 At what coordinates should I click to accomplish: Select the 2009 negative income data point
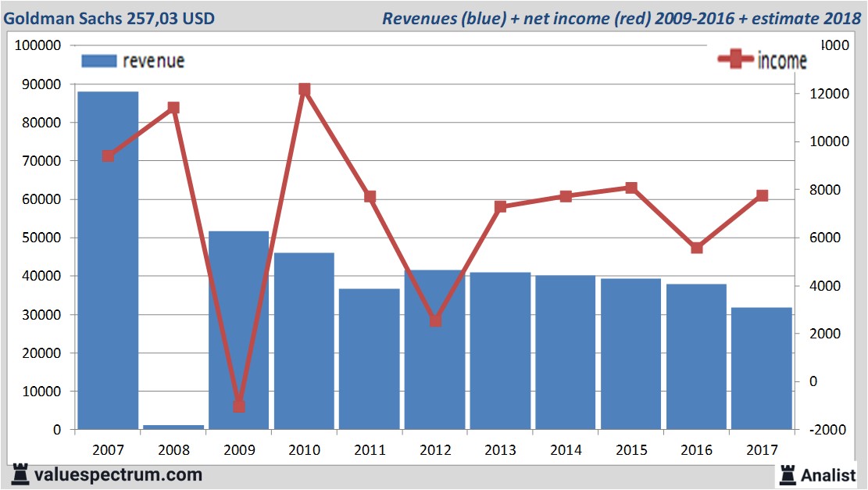coord(239,406)
